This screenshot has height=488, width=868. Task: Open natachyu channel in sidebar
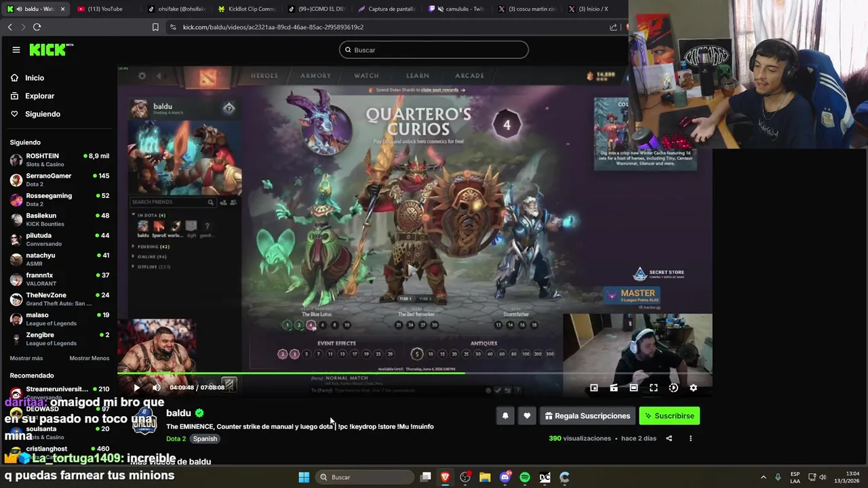point(60,259)
